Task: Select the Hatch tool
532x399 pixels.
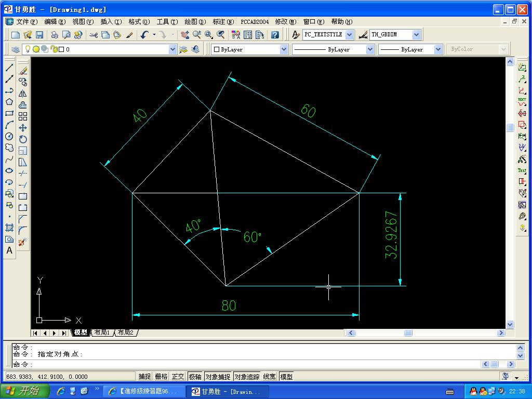Action: (x=9, y=228)
